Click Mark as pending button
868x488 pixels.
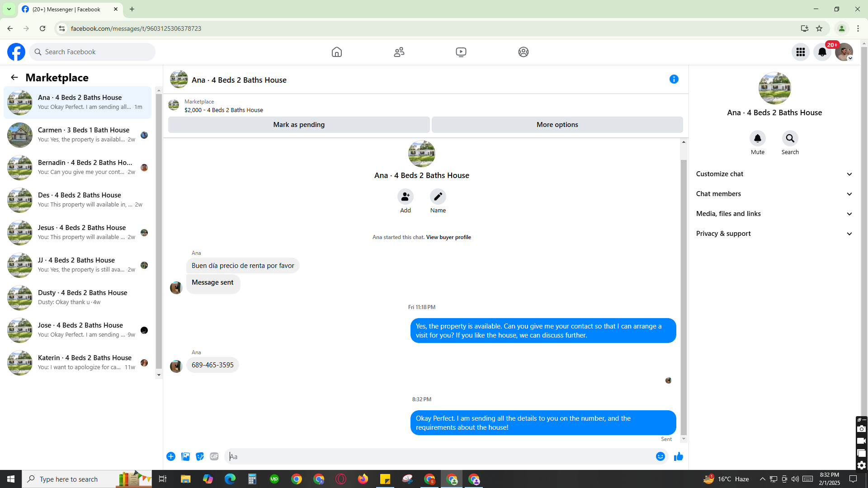point(299,125)
